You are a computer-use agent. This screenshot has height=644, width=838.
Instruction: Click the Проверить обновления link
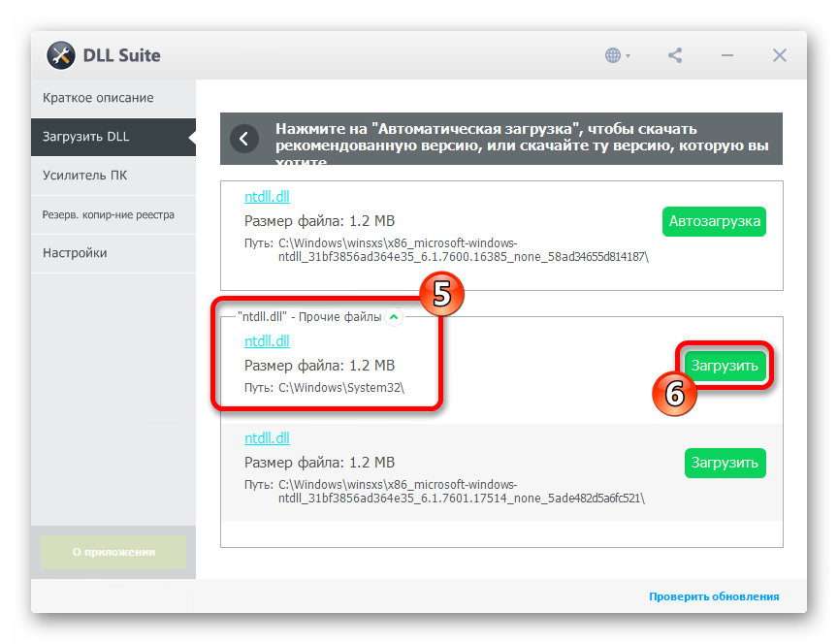pyautogui.click(x=713, y=596)
